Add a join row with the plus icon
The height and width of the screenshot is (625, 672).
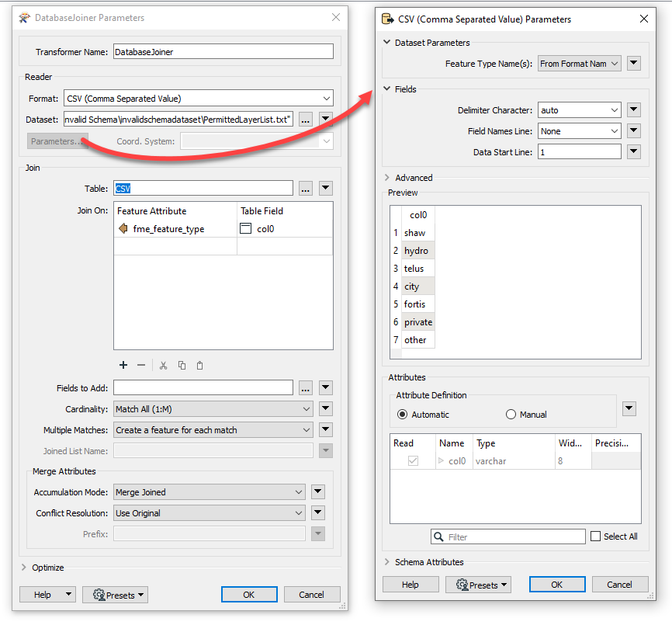point(123,365)
